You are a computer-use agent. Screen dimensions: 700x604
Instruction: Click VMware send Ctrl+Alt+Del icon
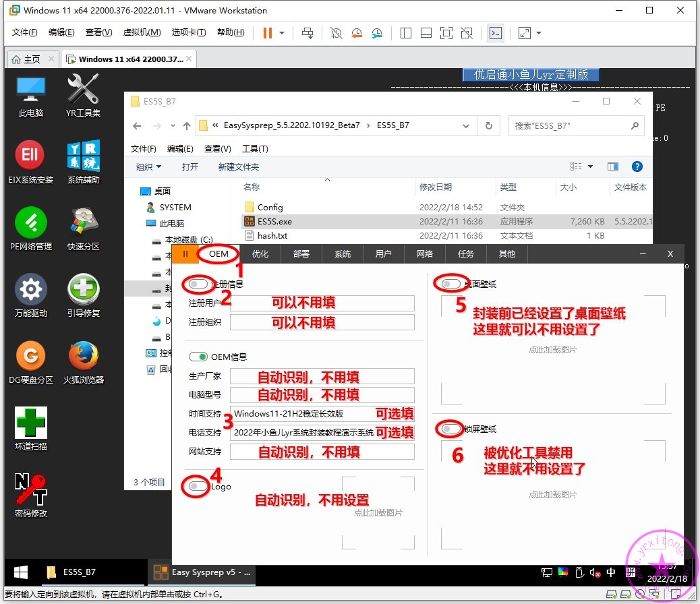pos(308,33)
